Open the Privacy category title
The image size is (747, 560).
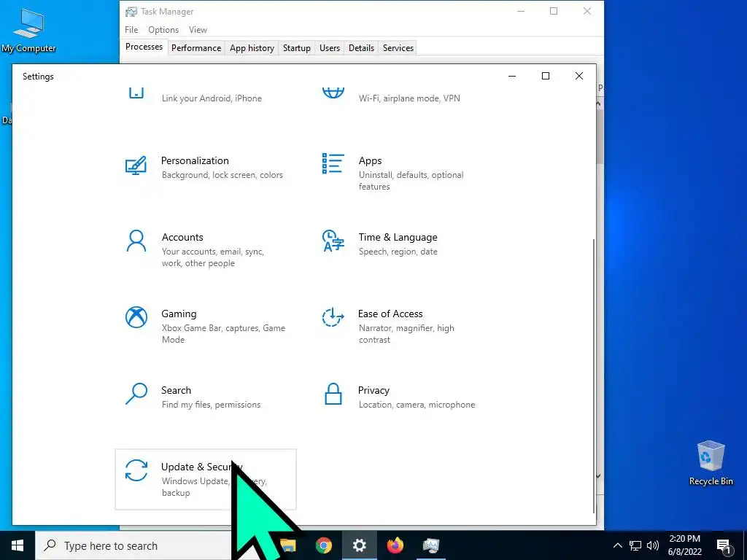[x=373, y=391]
